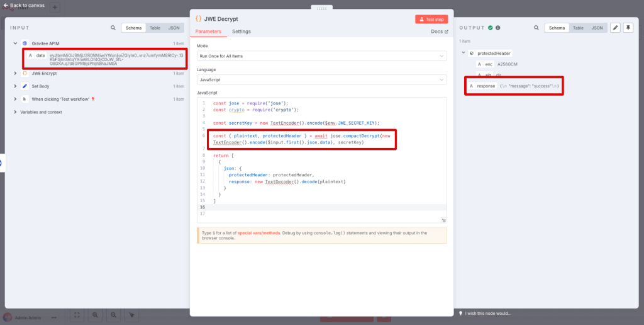Switch input view to Table
This screenshot has height=325, width=644.
pyautogui.click(x=155, y=28)
